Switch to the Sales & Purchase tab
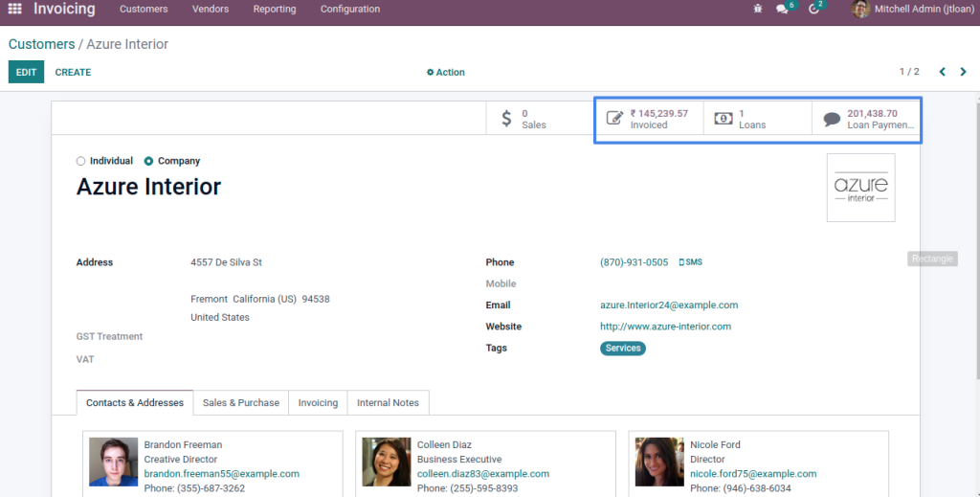The width and height of the screenshot is (980, 497). tap(240, 402)
